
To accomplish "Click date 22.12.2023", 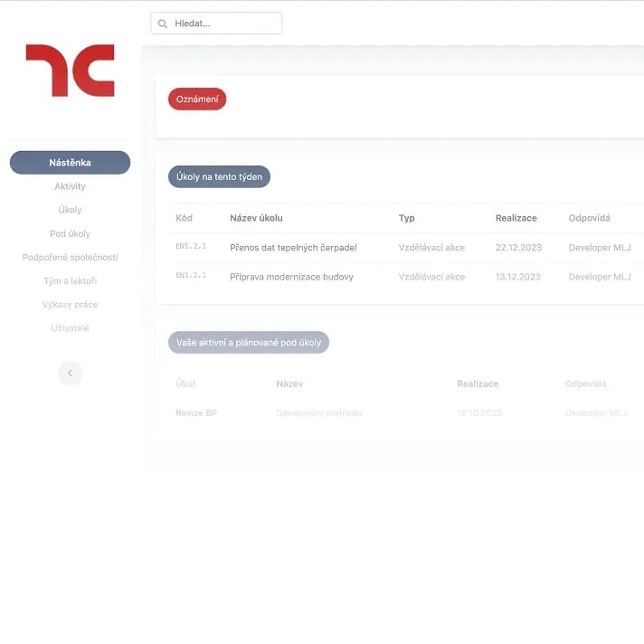I will [519, 248].
